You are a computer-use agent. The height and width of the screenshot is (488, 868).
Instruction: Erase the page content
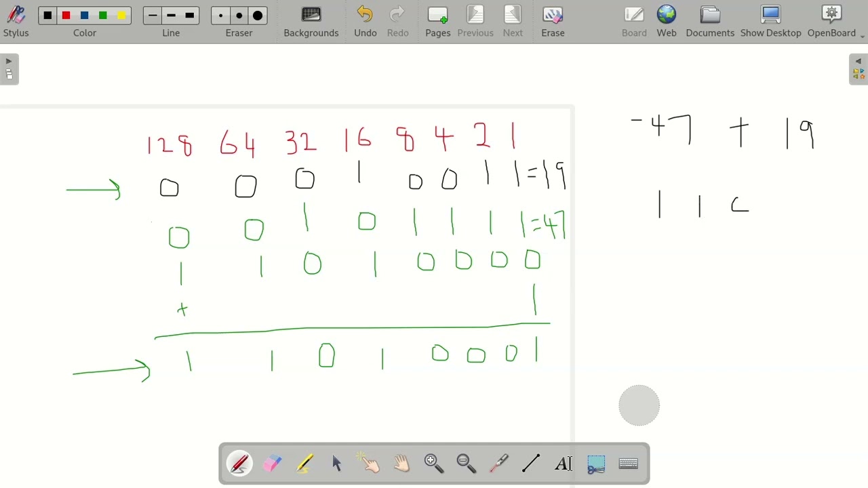pyautogui.click(x=553, y=21)
